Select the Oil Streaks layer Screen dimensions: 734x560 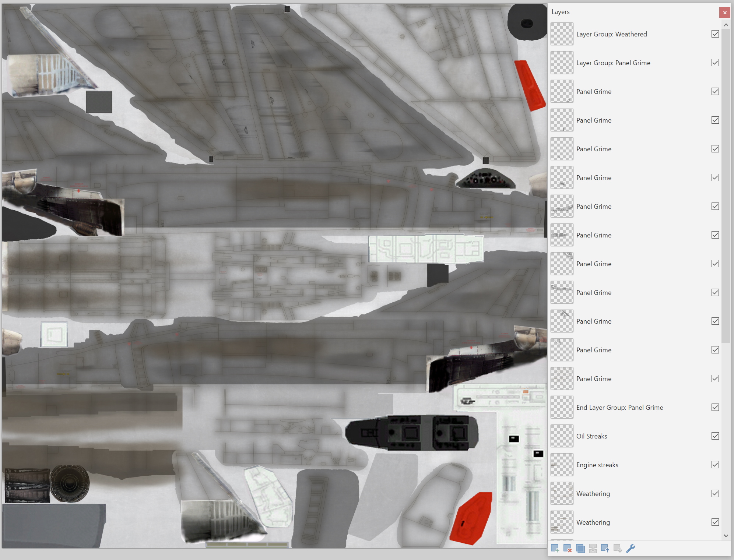591,436
